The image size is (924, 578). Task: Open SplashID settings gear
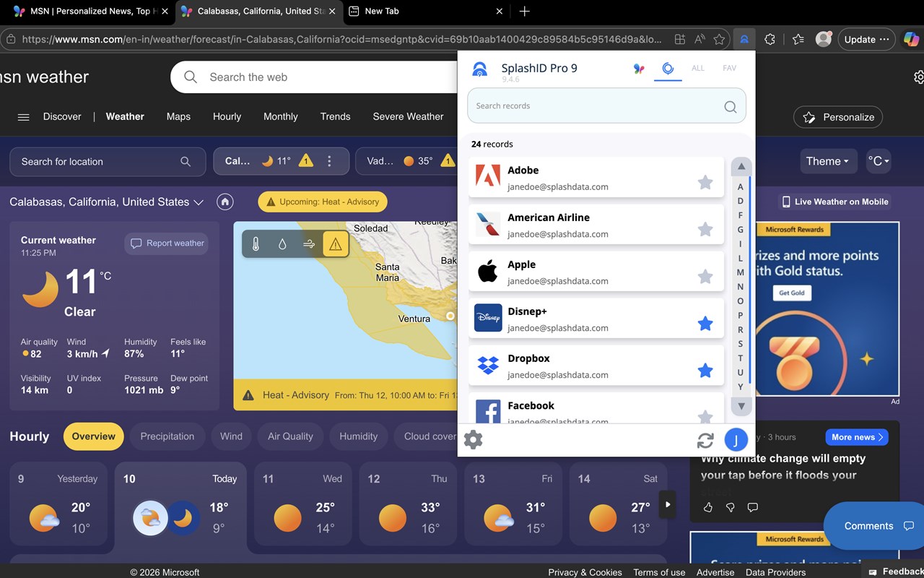473,439
